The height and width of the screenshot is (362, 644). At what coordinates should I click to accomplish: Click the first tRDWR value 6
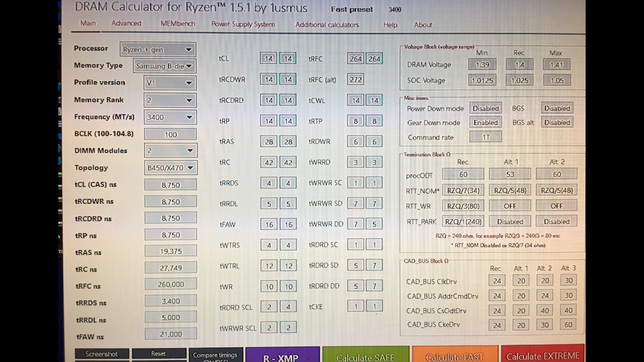click(355, 141)
